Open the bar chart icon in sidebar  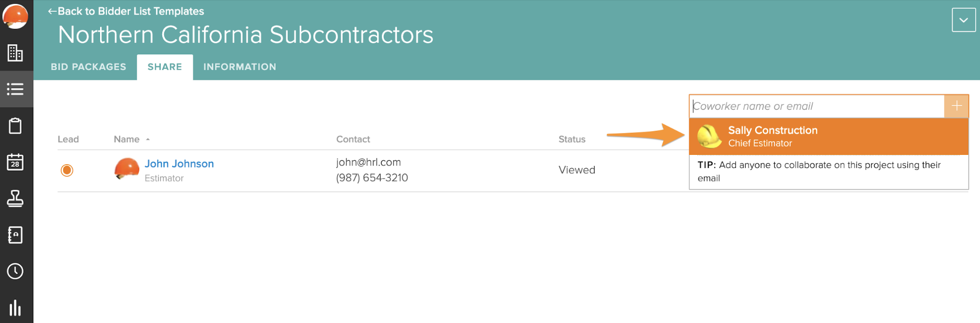point(15,308)
